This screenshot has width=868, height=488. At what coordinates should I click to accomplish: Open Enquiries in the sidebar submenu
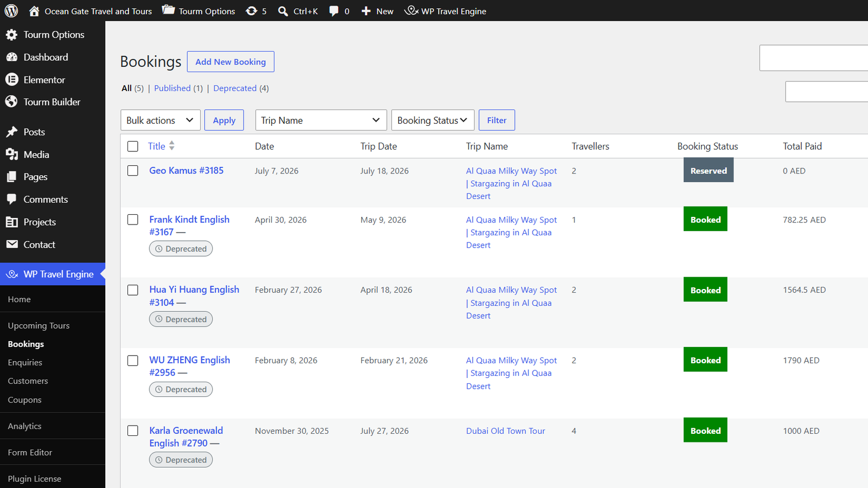tap(25, 363)
